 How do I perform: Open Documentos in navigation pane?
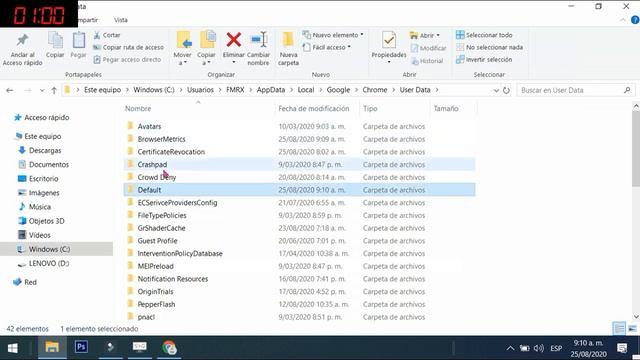pyautogui.click(x=49, y=164)
